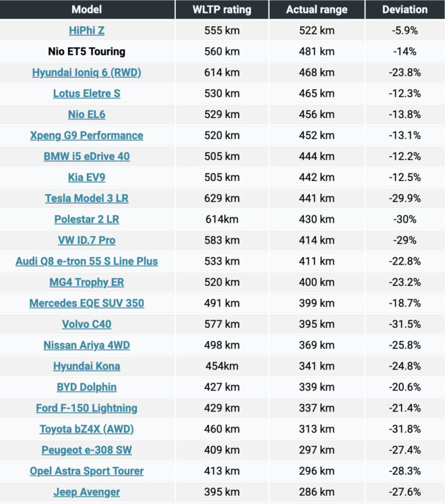445x504 pixels.
Task: Open the Polestar 2 LR link
Action: click(x=86, y=219)
